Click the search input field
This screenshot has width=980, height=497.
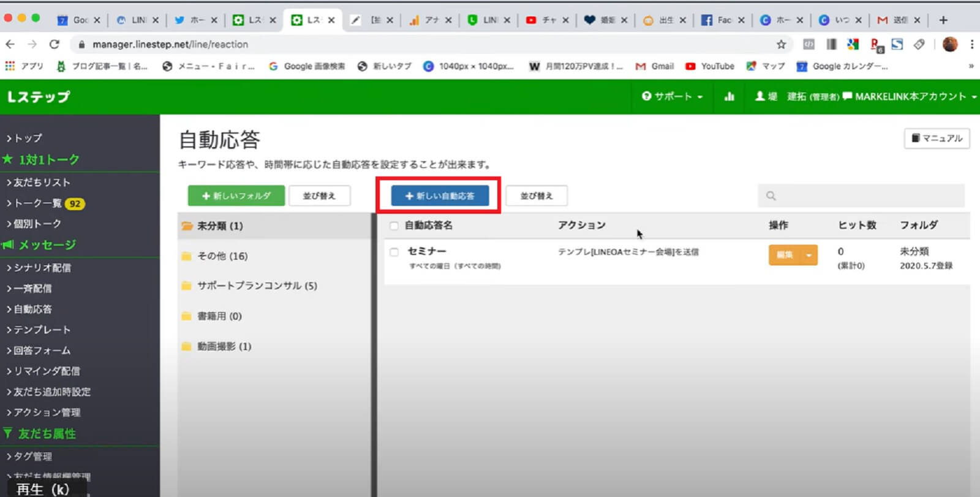861,196
